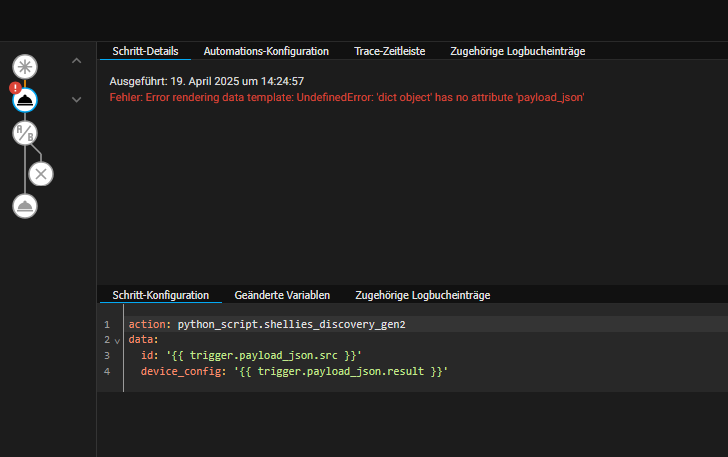Viewport: 728px width, 457px height.
Task: Go to next step with down chevron
Action: pyautogui.click(x=77, y=99)
